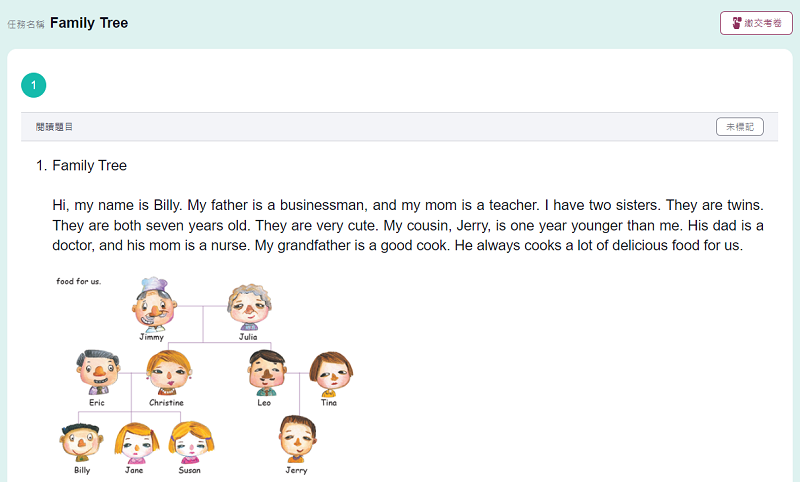Select the question number 1 circle
This screenshot has width=800, height=482.
click(x=33, y=86)
